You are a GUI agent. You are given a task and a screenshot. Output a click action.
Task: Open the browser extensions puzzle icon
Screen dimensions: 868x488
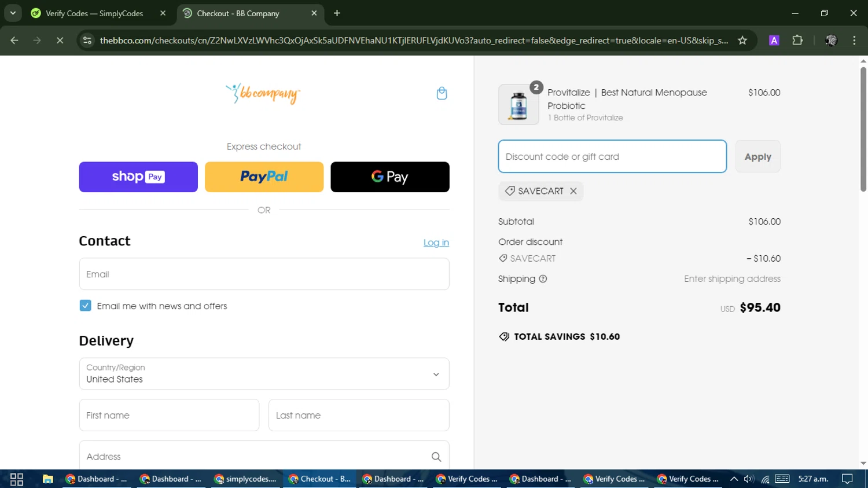[x=797, y=41]
